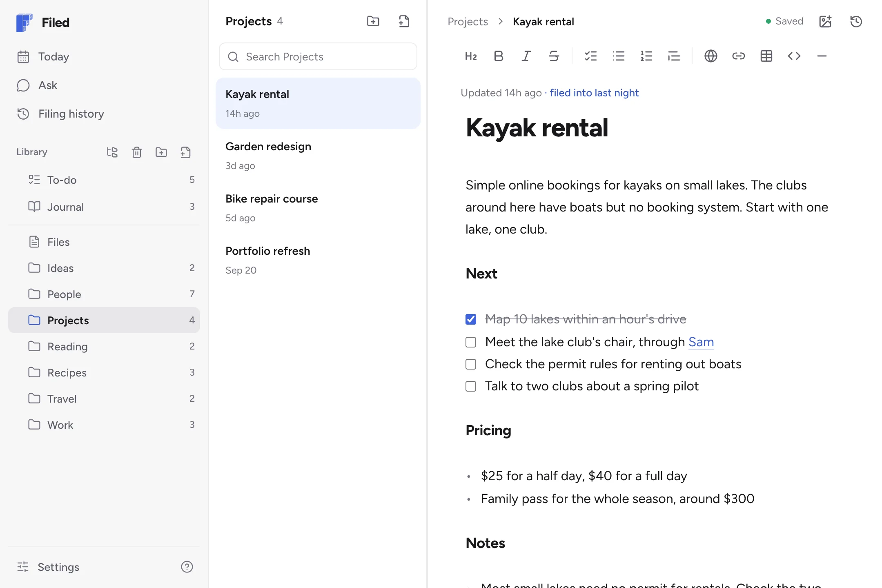The width and height of the screenshot is (882, 588).
Task: Click the Library tree organize icon
Action: coord(112,152)
